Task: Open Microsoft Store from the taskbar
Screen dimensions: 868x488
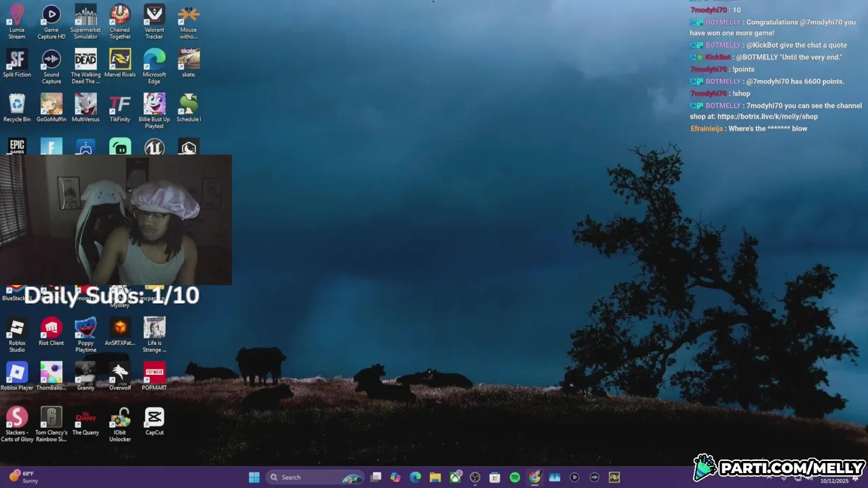Action: pos(495,477)
